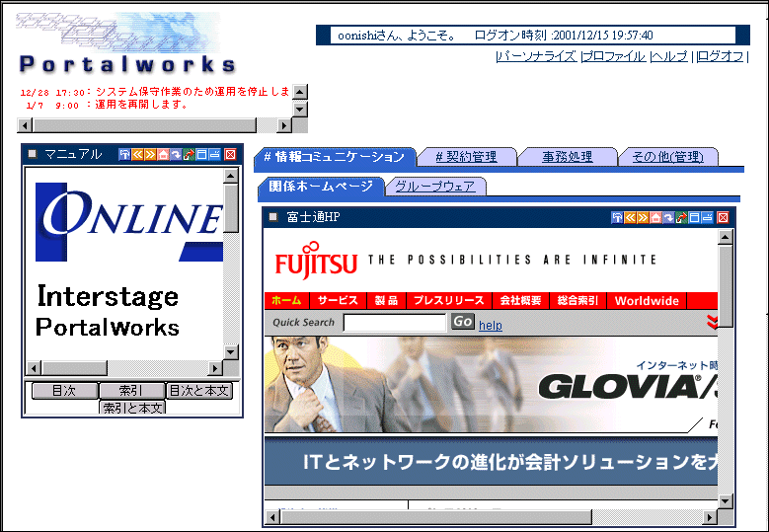Close the マニュアル panel with red X
This screenshot has height=532, width=769.
[x=231, y=155]
